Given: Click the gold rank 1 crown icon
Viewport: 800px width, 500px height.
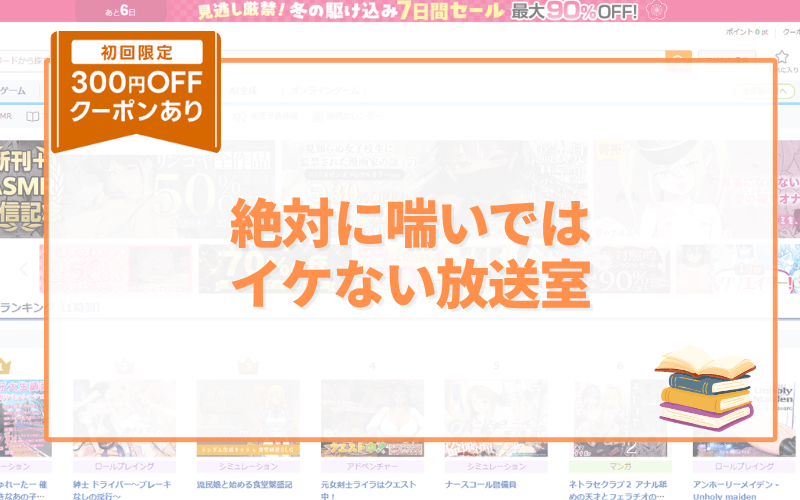Looking at the screenshot, I should (4, 366).
